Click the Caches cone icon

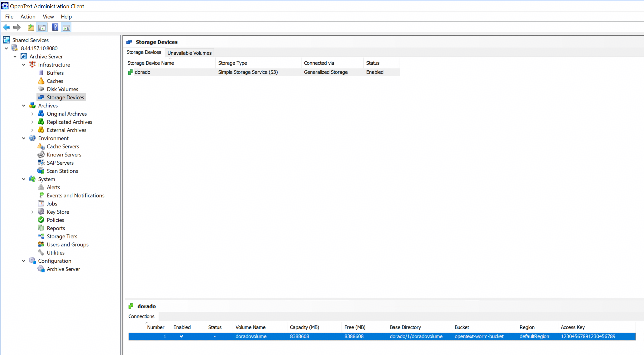pos(41,81)
